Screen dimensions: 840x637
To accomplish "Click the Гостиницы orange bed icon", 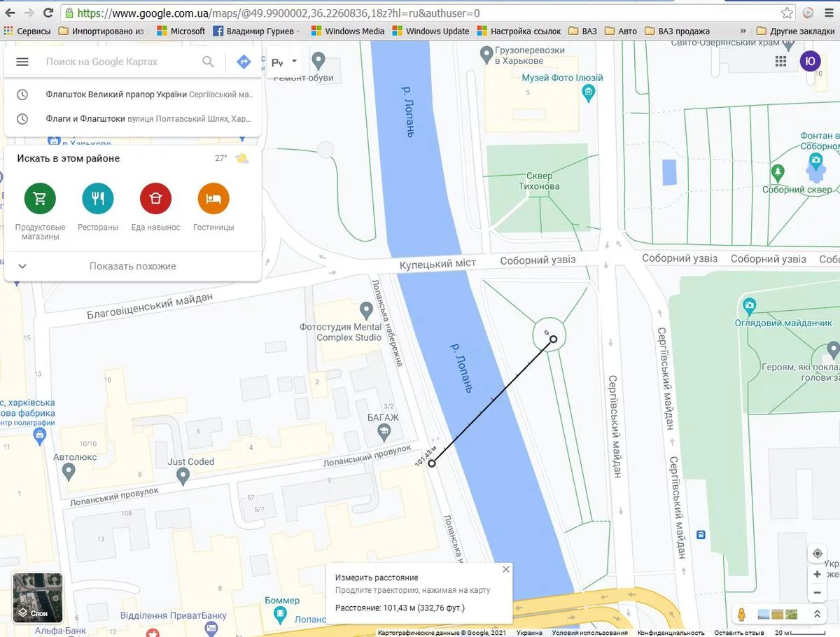I will click(x=213, y=199).
